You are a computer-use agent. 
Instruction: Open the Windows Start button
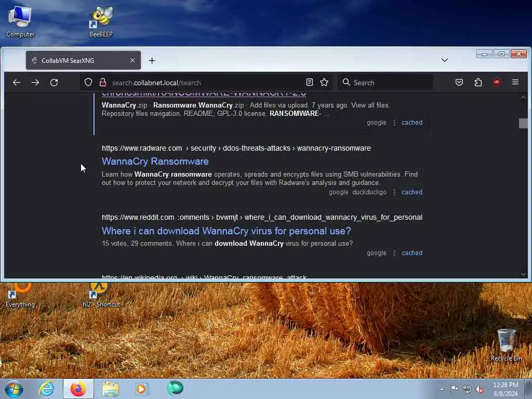pyautogui.click(x=14, y=389)
